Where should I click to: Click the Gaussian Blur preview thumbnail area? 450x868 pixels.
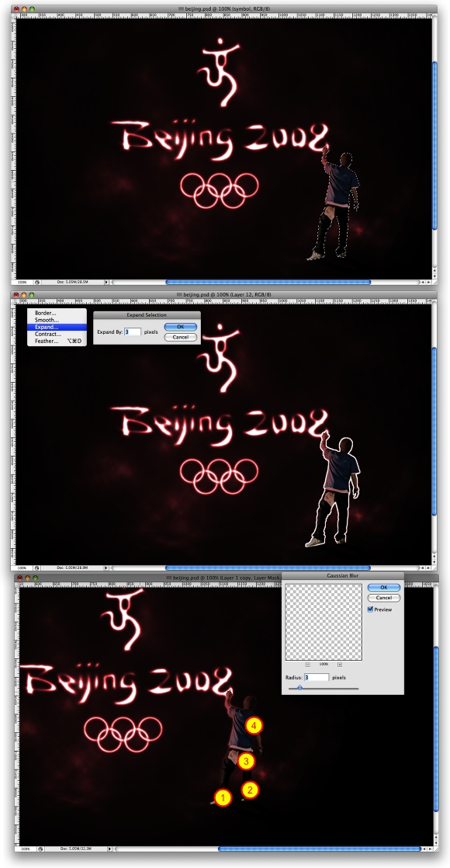(x=324, y=622)
